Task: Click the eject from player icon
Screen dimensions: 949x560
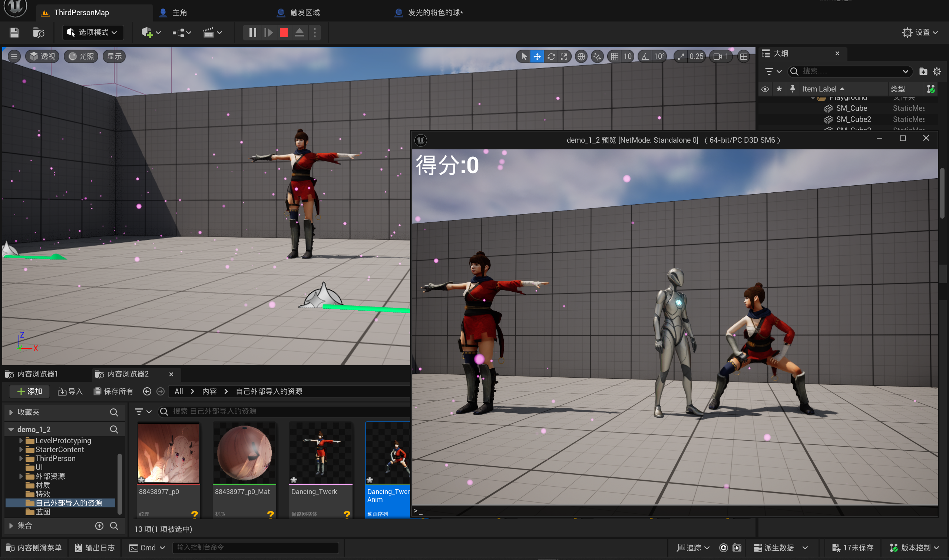Action: tap(299, 33)
